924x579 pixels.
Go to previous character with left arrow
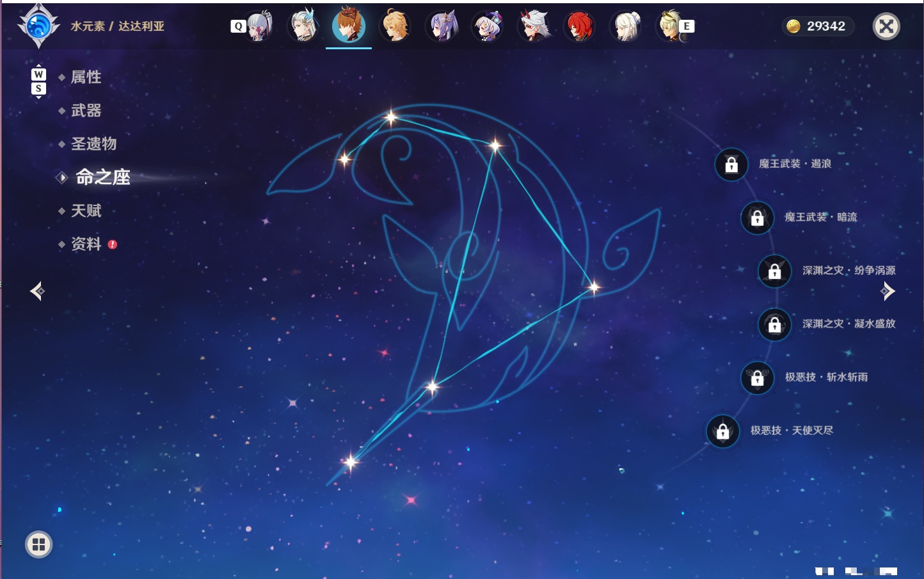click(37, 291)
